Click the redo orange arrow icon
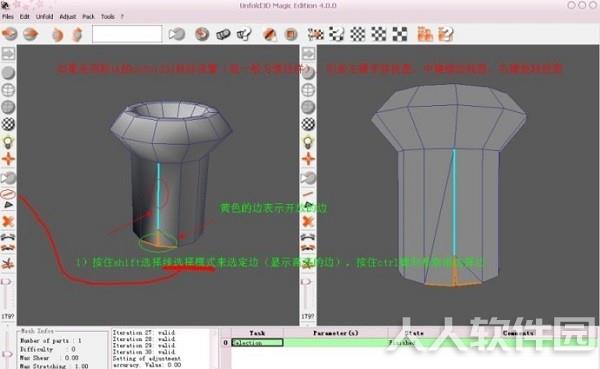The image size is (600, 369). click(77, 34)
